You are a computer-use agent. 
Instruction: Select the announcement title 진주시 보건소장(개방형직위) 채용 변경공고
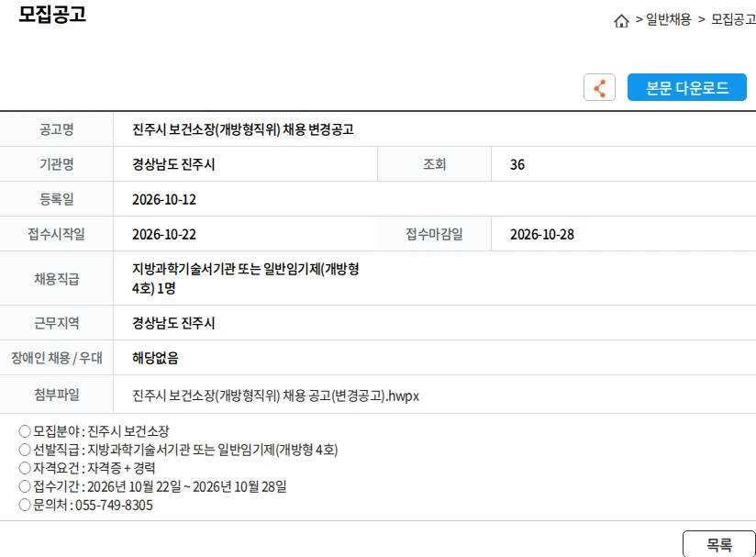coord(243,129)
